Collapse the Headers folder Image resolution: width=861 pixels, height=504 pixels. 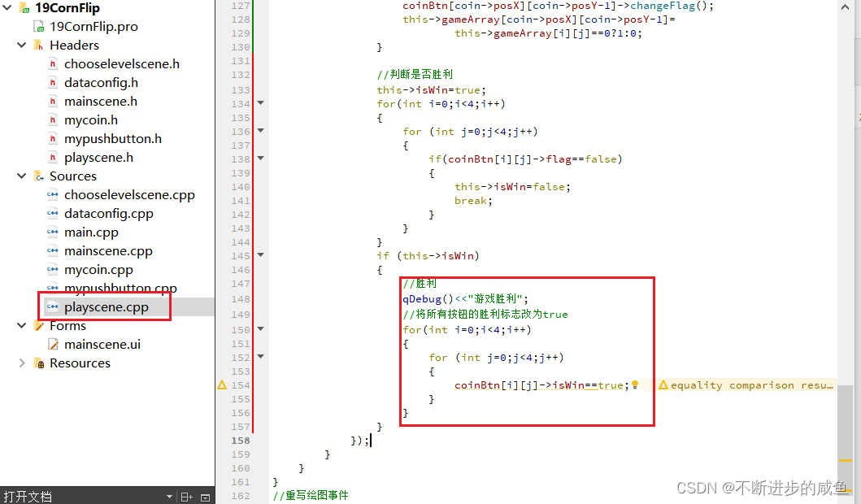(21, 45)
